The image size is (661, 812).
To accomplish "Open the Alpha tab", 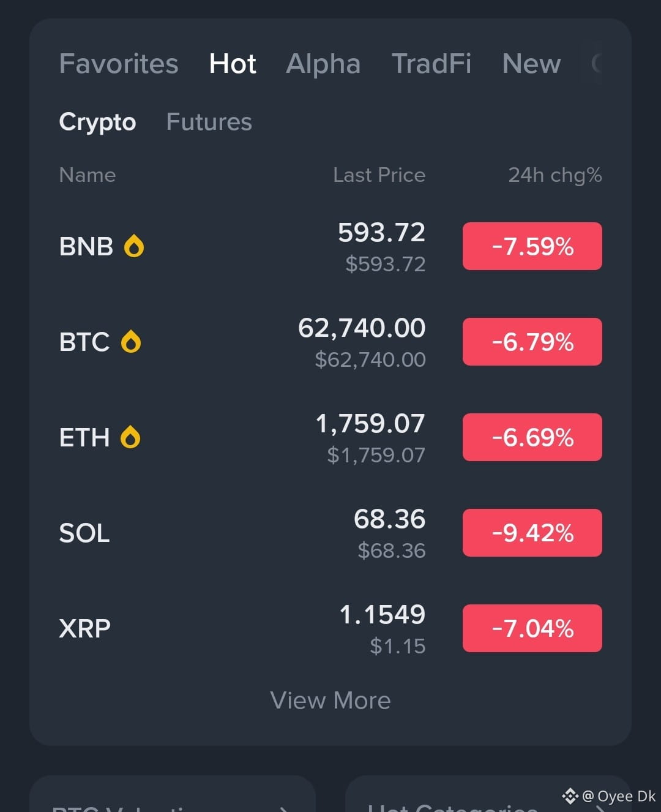I will tap(323, 64).
